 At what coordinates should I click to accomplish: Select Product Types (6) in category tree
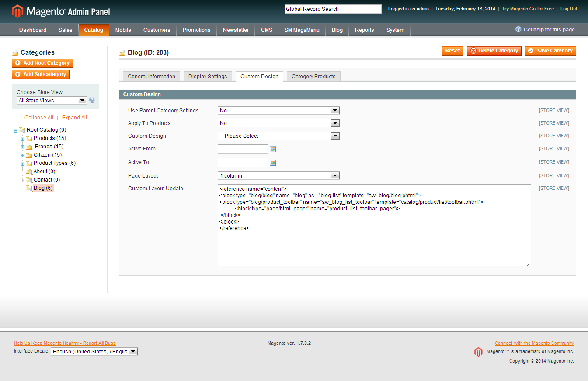(x=55, y=163)
